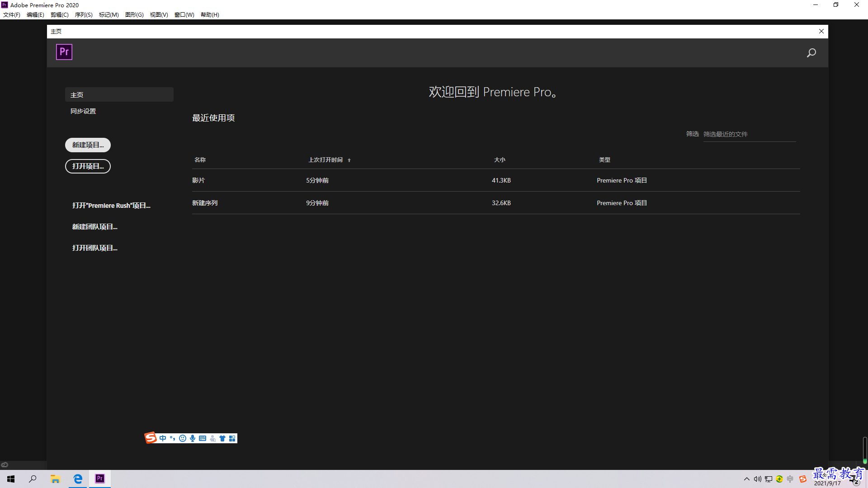Click Premiere Pro 项目 type in 影片 row
This screenshot has height=488, width=868.
[x=622, y=180]
